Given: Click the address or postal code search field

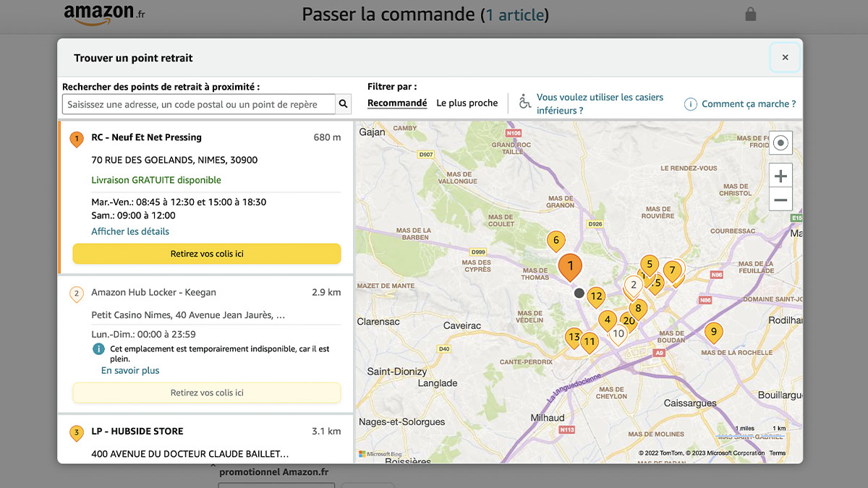Looking at the screenshot, I should (x=199, y=104).
